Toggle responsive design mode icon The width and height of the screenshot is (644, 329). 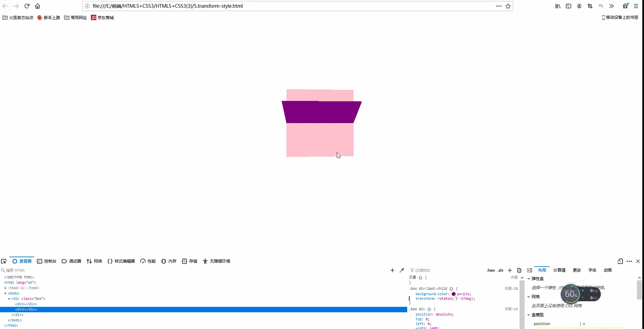point(620,261)
